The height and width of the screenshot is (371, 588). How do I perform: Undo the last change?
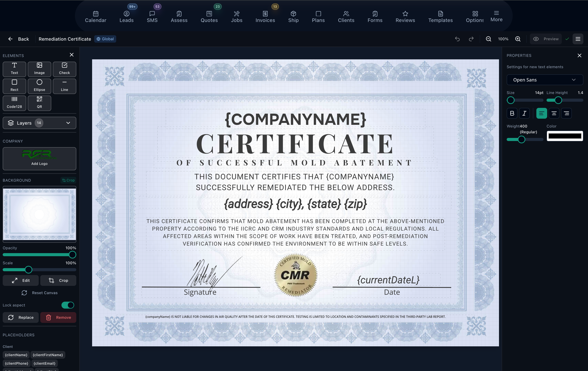point(457,39)
